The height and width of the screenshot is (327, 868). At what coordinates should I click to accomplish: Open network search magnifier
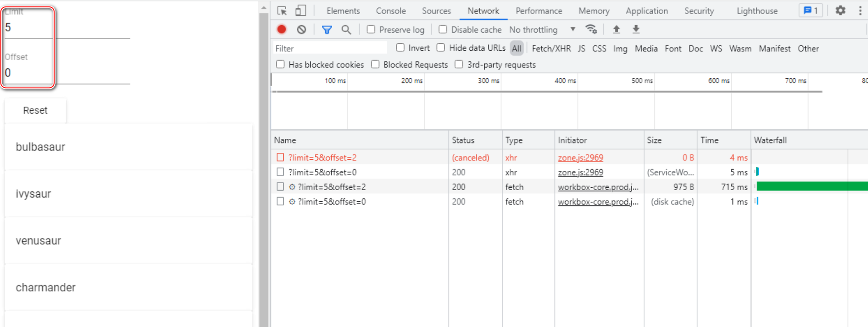(x=346, y=30)
